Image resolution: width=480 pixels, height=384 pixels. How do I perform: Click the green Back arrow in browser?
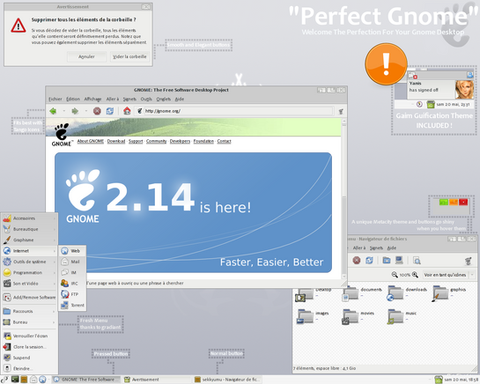click(x=53, y=111)
